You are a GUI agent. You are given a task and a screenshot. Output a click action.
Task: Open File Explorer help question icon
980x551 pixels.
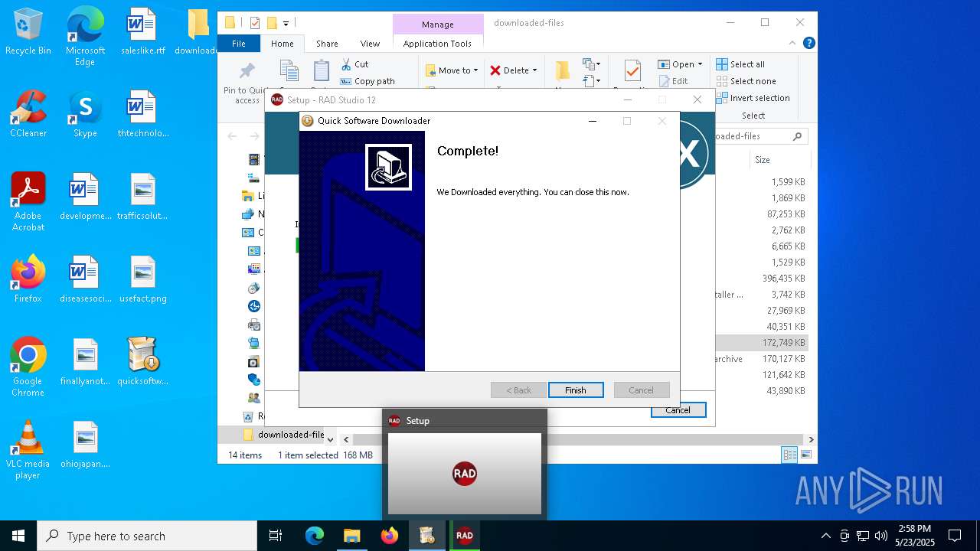click(x=808, y=44)
